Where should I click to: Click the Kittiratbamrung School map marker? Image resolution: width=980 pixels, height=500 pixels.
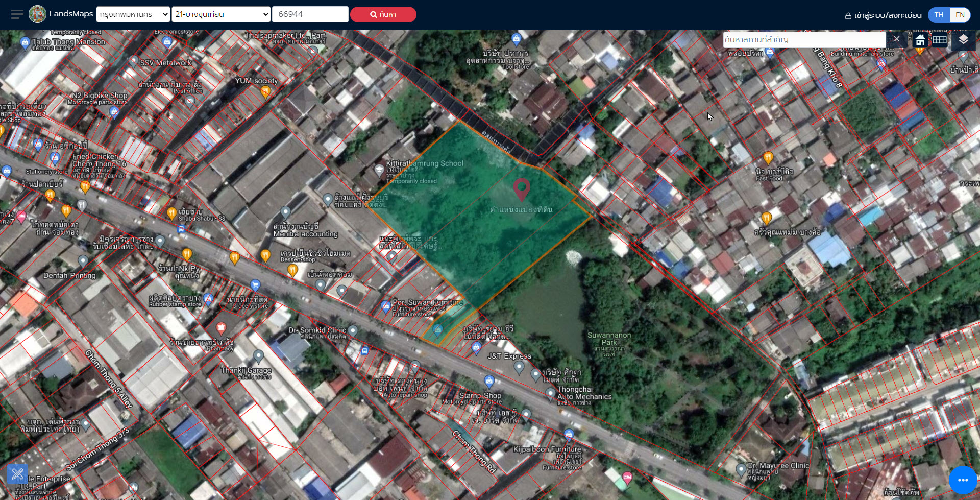click(x=379, y=170)
